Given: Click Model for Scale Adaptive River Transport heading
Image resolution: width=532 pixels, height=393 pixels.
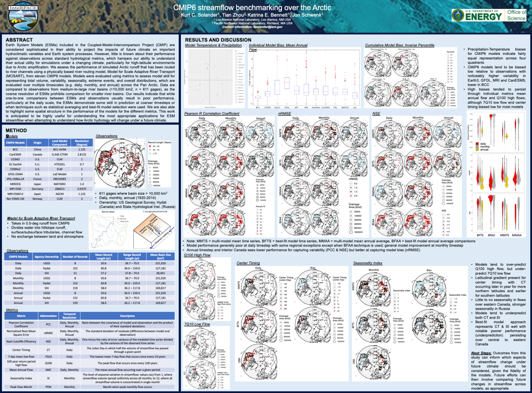Looking at the screenshot, I should coord(41,218).
